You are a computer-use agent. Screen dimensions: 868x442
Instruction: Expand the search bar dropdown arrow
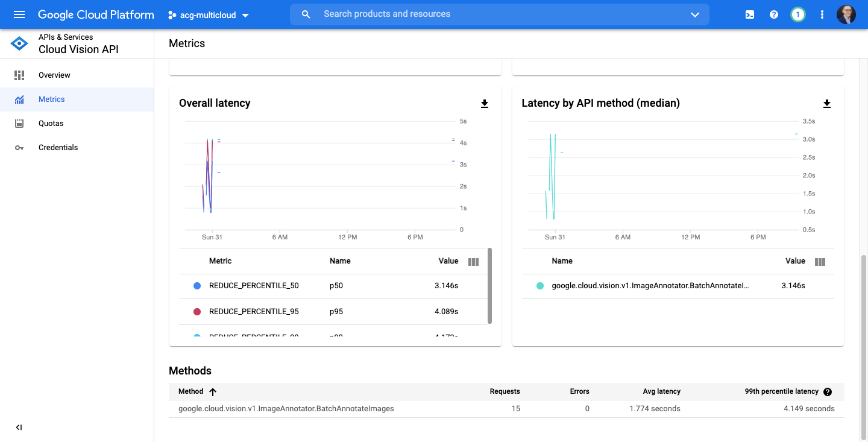(x=694, y=14)
